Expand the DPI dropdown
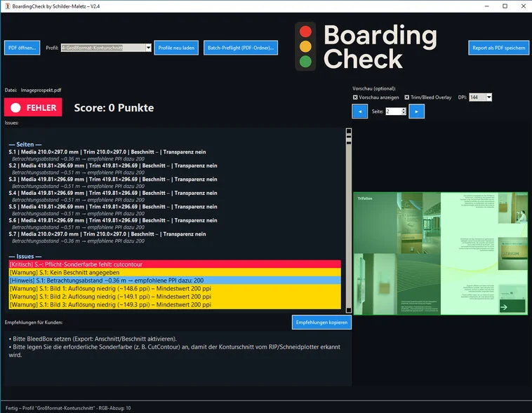 [488, 97]
